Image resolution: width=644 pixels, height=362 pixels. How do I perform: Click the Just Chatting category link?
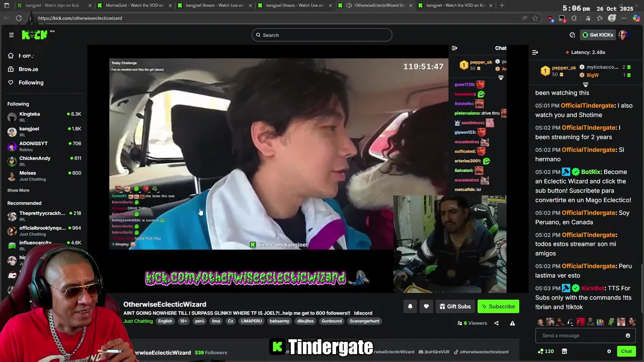pyautogui.click(x=138, y=321)
